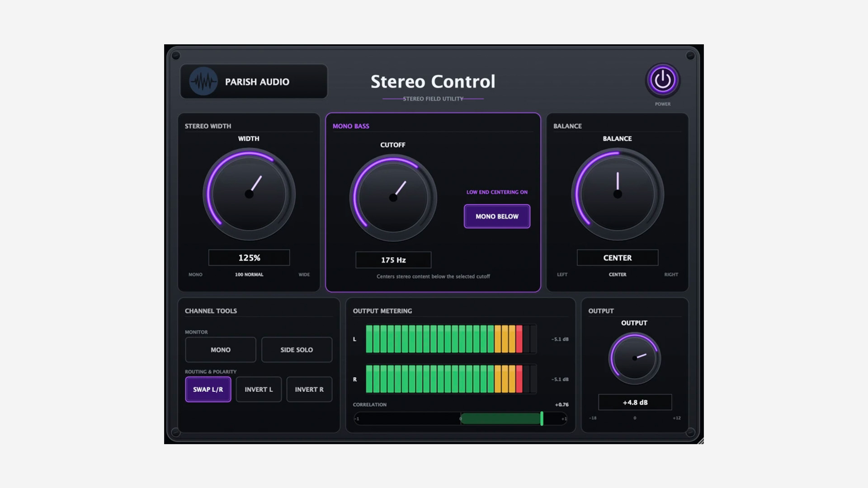Click the MONO label under width knob
This screenshot has width=868, height=488.
click(x=195, y=274)
